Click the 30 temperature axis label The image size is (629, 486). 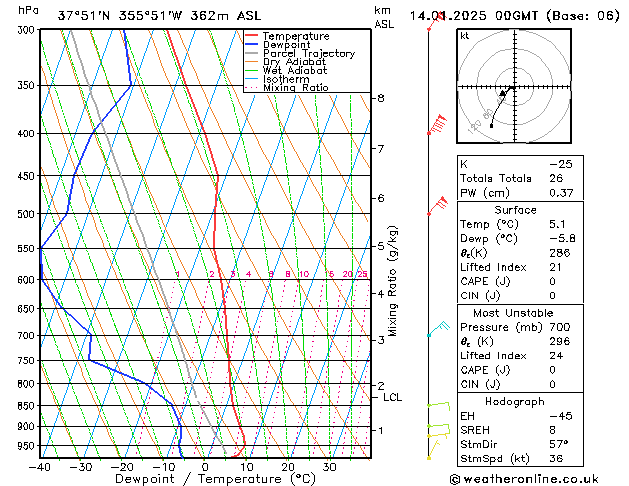pos(329,468)
